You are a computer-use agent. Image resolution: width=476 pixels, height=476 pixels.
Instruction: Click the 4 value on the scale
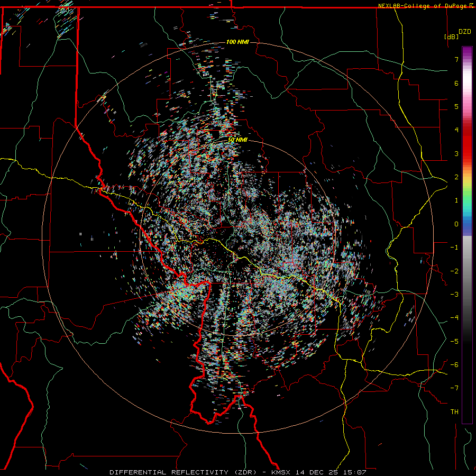(x=456, y=130)
